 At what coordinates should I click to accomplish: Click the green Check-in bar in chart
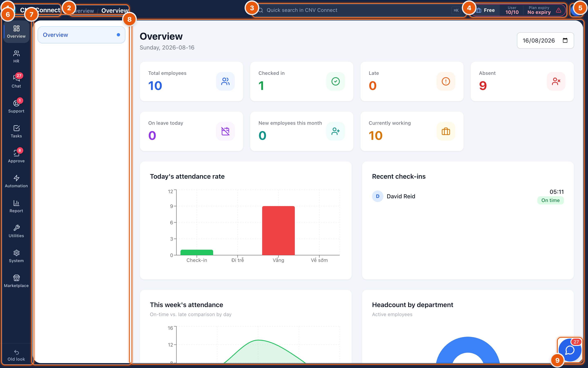pyautogui.click(x=197, y=252)
